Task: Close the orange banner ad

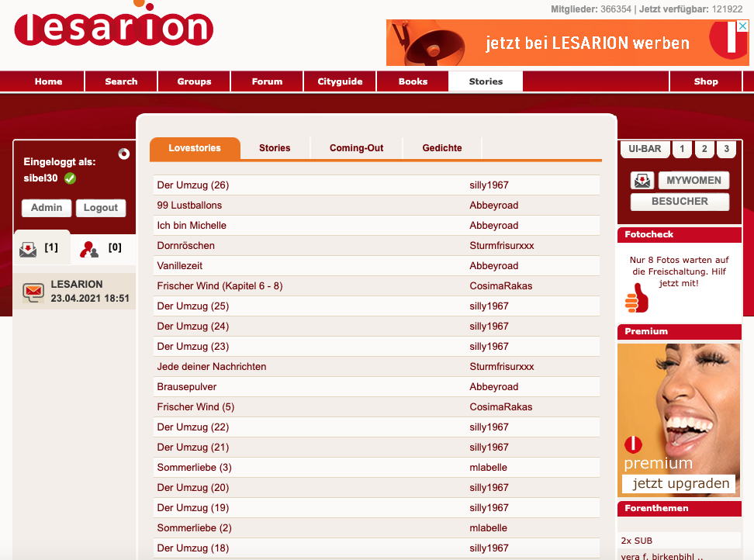Action: click(742, 26)
